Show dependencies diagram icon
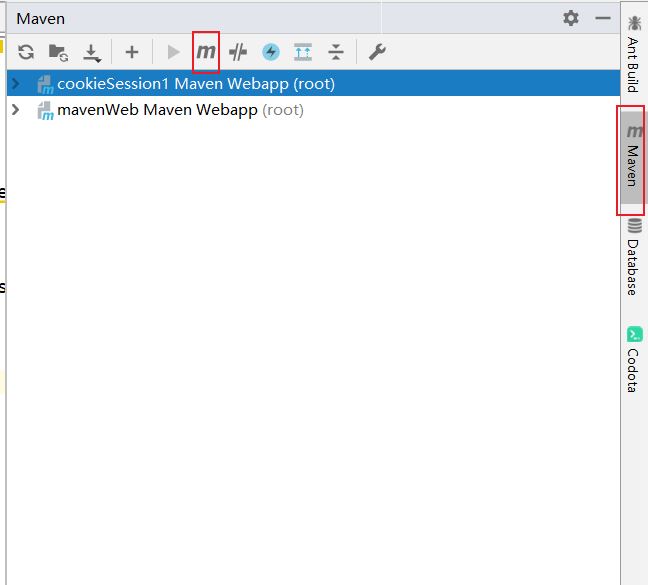 [x=303, y=52]
